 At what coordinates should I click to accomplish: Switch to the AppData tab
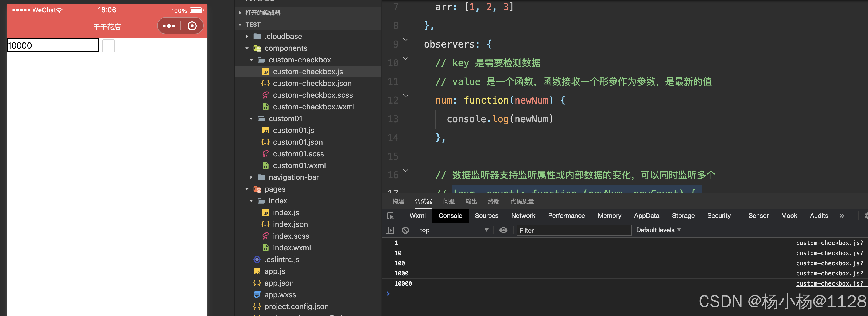tap(646, 216)
